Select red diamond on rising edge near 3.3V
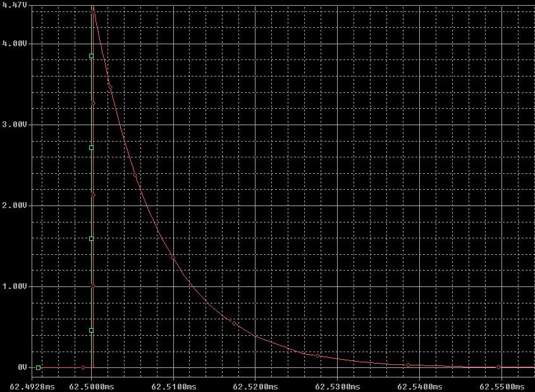 click(93, 103)
